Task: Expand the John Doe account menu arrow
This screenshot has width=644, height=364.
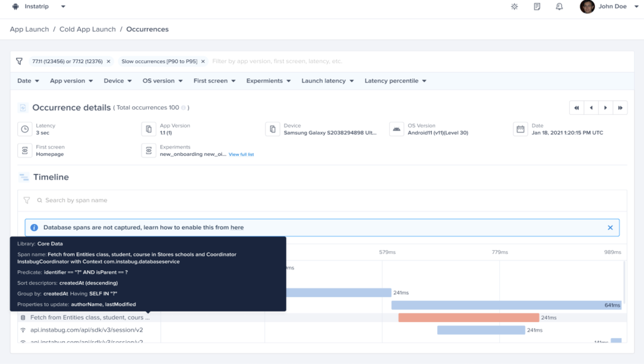Action: click(x=636, y=7)
